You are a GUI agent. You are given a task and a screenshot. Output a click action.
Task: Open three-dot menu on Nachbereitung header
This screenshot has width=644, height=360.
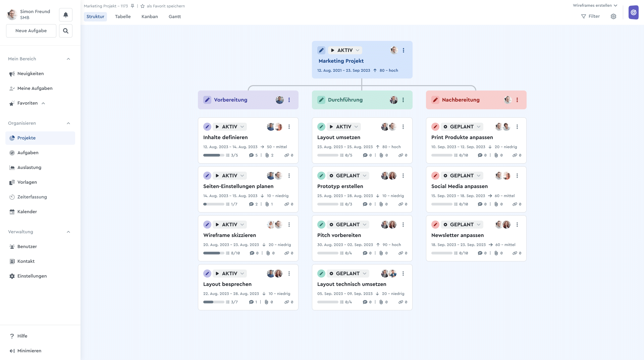click(517, 100)
